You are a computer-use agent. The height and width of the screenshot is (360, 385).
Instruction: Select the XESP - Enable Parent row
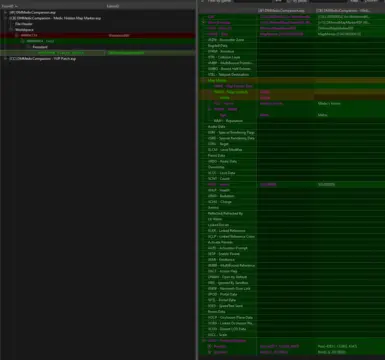[291, 254]
